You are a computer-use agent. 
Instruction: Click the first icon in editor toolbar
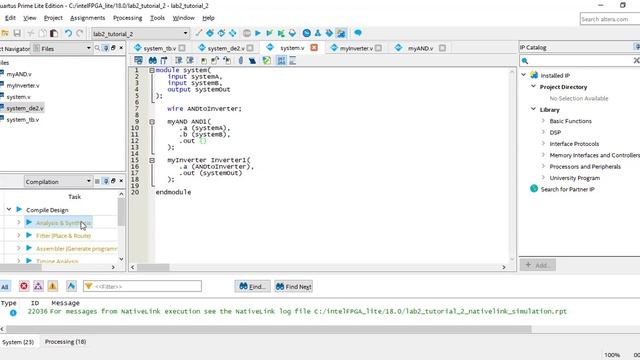138,60
